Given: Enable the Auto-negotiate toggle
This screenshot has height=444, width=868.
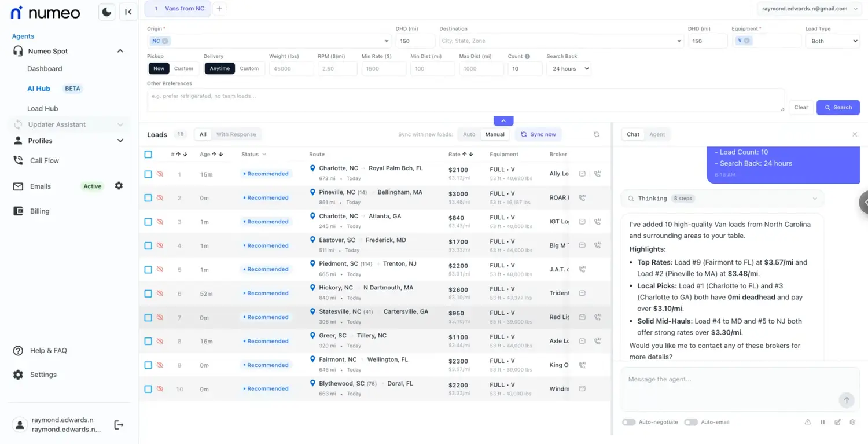Looking at the screenshot, I should [628, 422].
